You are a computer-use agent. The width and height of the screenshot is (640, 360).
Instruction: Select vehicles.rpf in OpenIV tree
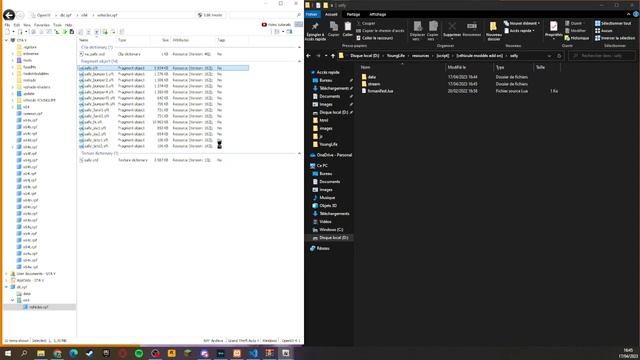coord(39,307)
